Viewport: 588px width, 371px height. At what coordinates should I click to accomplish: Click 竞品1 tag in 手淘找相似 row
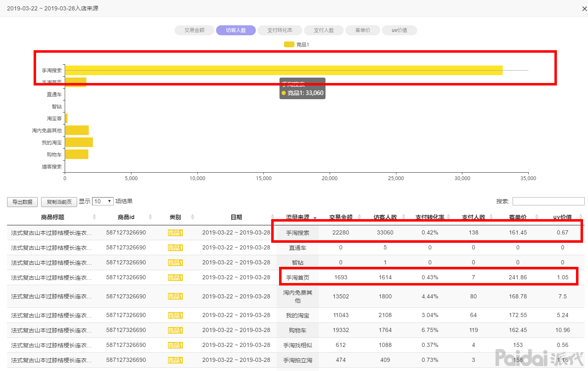click(x=175, y=345)
